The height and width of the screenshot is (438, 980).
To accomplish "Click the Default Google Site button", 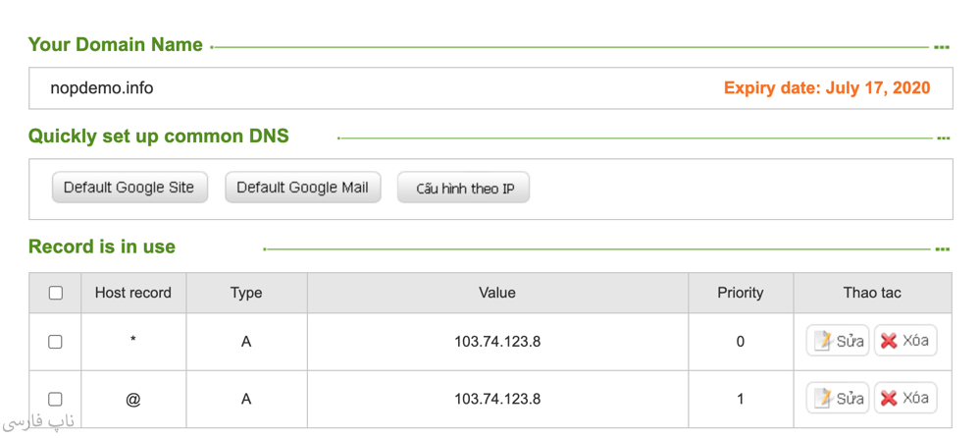I will [129, 188].
